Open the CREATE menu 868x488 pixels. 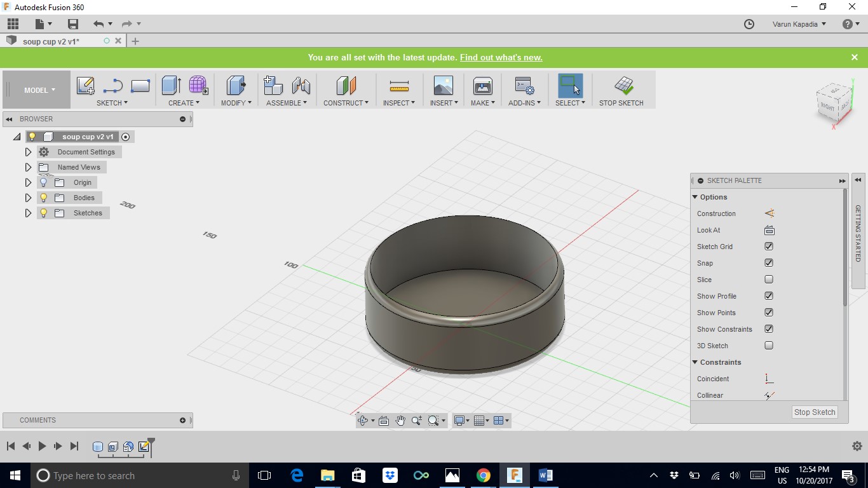(184, 103)
